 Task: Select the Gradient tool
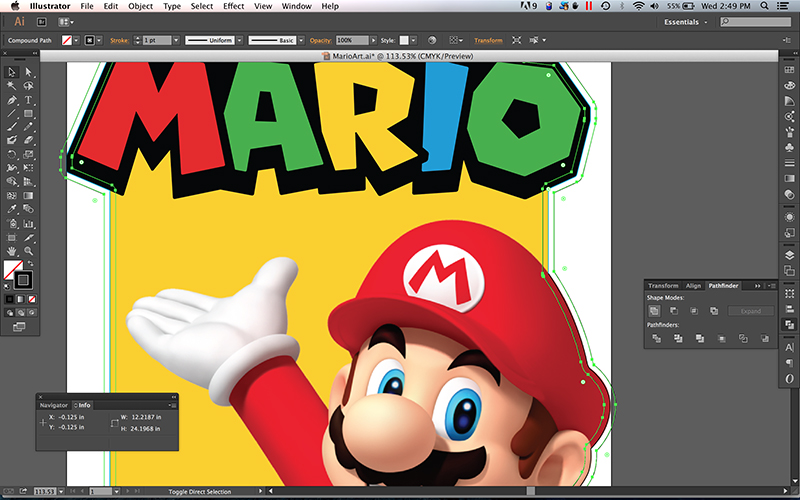point(28,195)
